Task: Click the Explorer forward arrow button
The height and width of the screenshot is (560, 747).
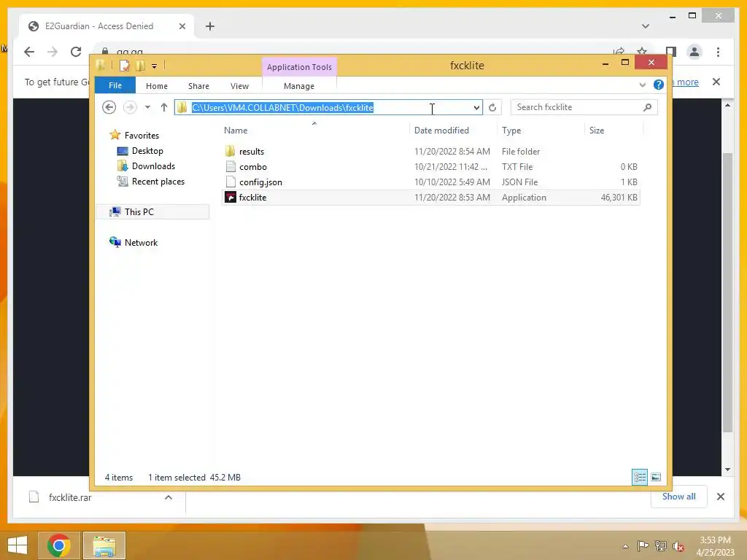Action: pyautogui.click(x=130, y=108)
